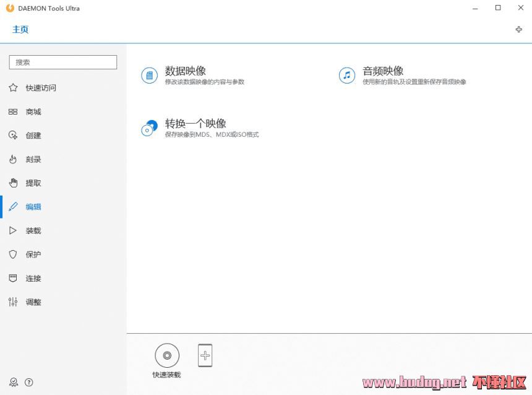Click the 数据映像 document icon

[x=149, y=76]
